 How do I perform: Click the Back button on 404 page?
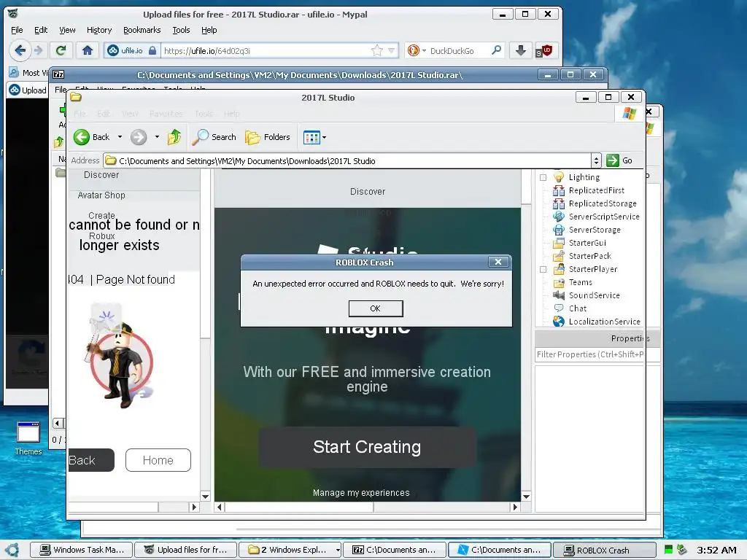click(91, 460)
